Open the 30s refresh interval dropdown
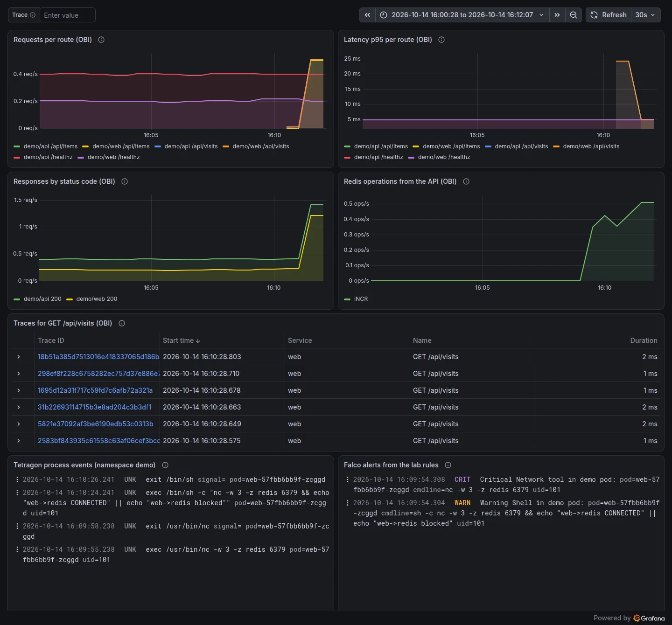Screen dimensions: 672x625 tap(645, 15)
